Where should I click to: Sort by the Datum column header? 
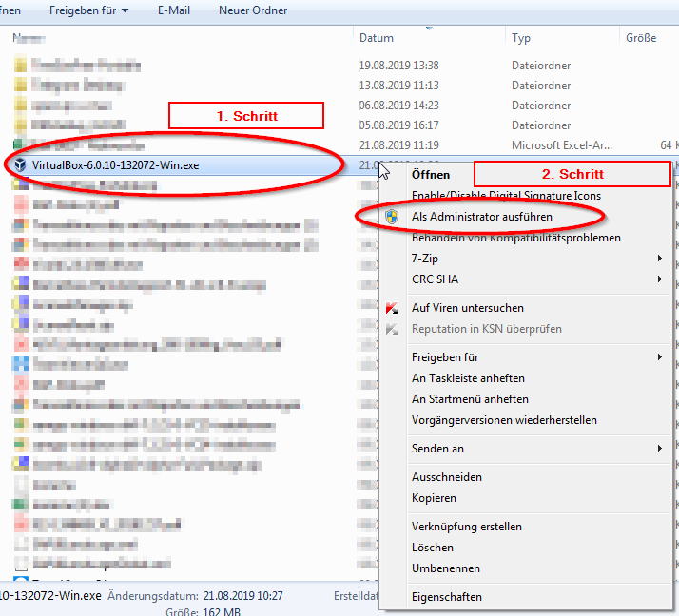377,38
